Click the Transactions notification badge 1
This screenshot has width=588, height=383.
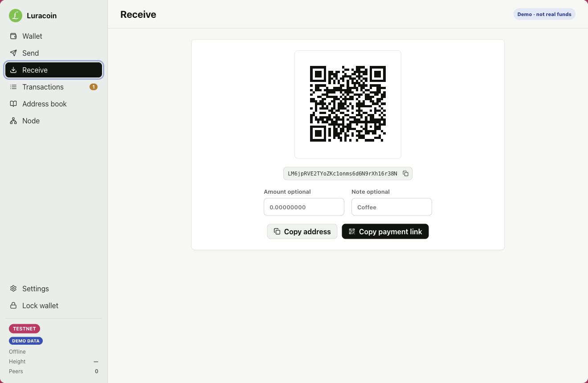(x=94, y=87)
